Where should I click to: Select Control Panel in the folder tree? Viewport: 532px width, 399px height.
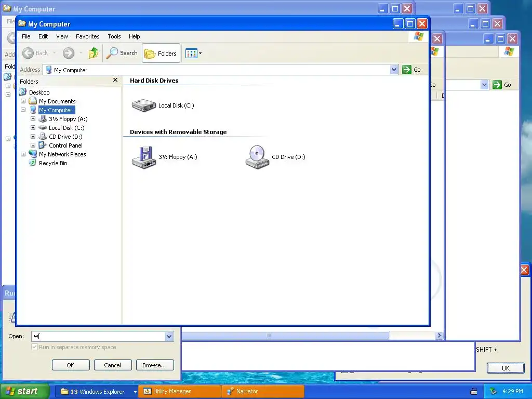pyautogui.click(x=65, y=145)
